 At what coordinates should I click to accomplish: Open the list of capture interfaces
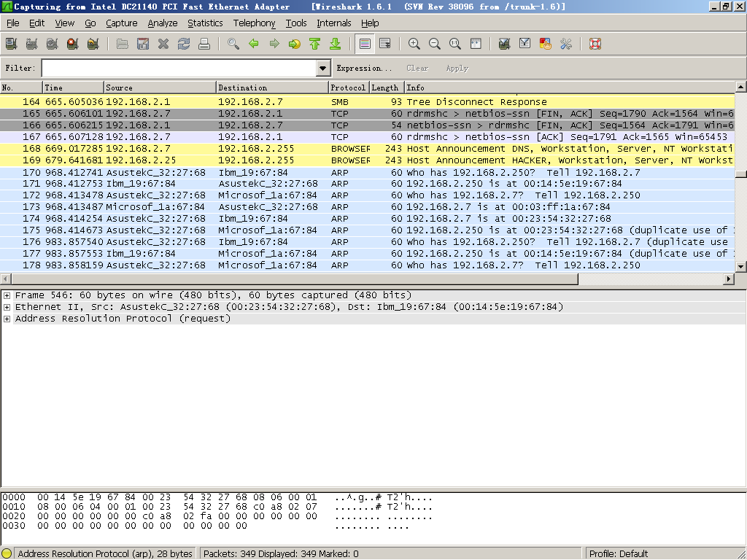click(12, 44)
